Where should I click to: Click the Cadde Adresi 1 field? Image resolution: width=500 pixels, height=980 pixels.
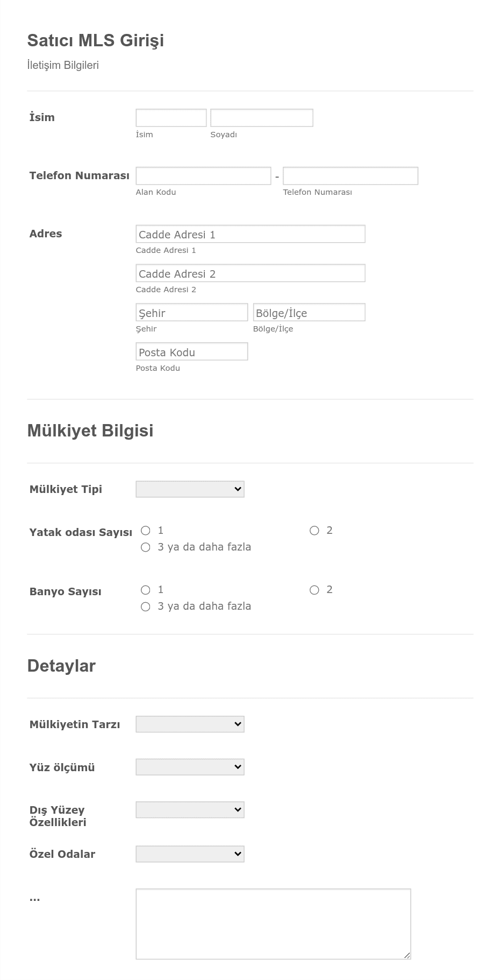[251, 234]
